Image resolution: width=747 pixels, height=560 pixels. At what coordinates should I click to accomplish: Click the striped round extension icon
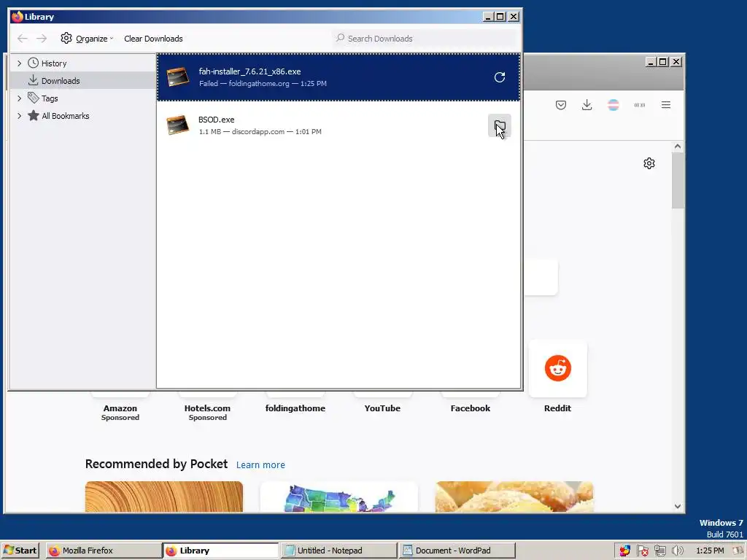point(613,105)
